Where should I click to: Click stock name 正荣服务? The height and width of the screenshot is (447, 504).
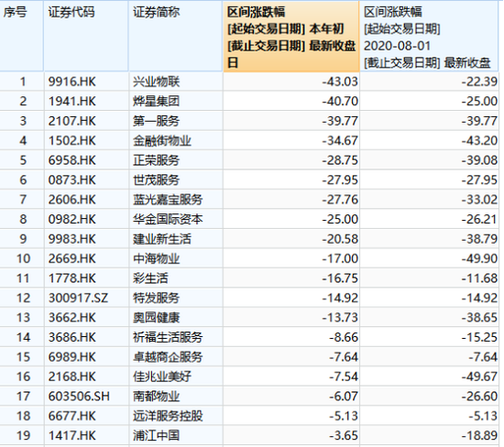(156, 160)
